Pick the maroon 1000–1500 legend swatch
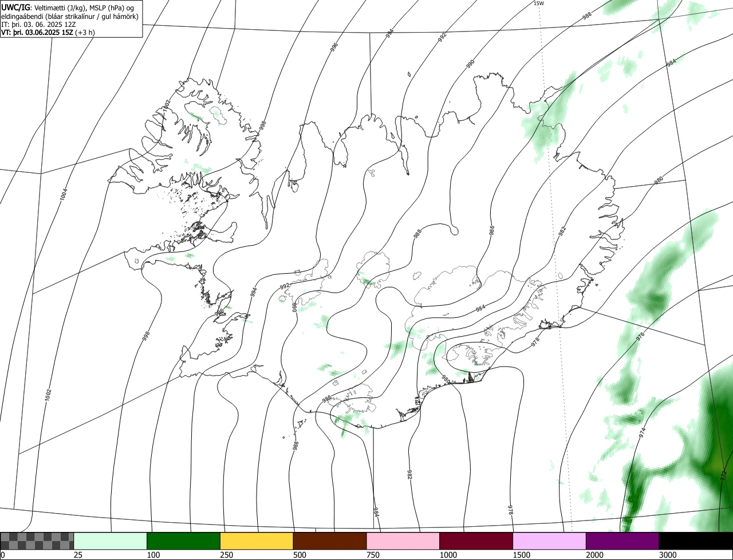 (x=476, y=541)
